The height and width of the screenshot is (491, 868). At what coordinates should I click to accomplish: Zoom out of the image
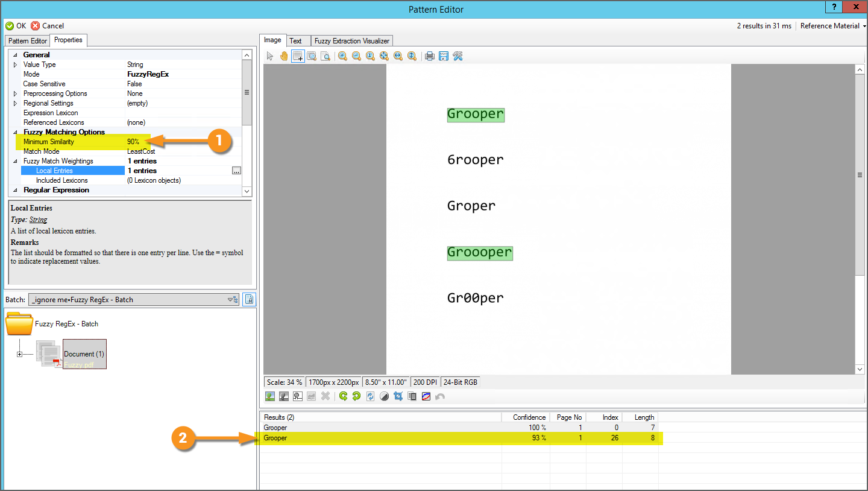(x=356, y=56)
